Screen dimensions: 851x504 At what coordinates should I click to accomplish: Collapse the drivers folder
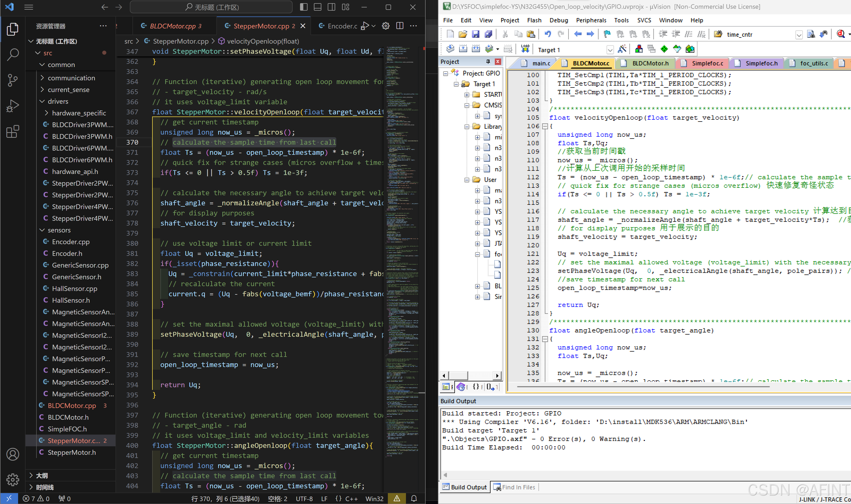[x=43, y=101]
